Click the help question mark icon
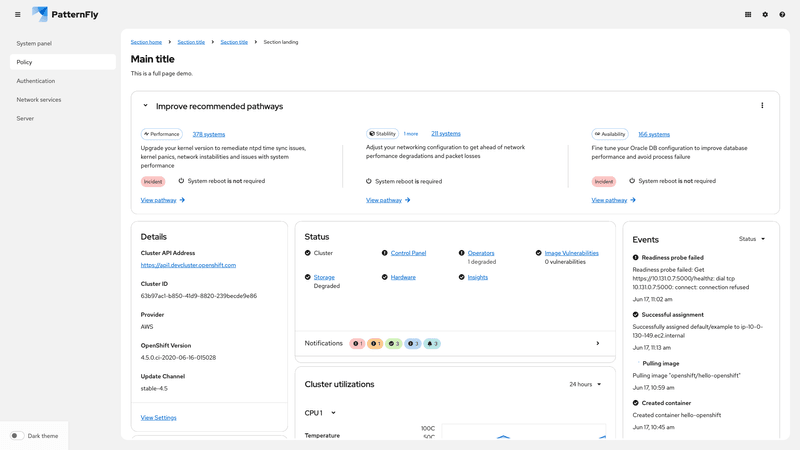Viewport: 800px width, 450px height. [782, 15]
